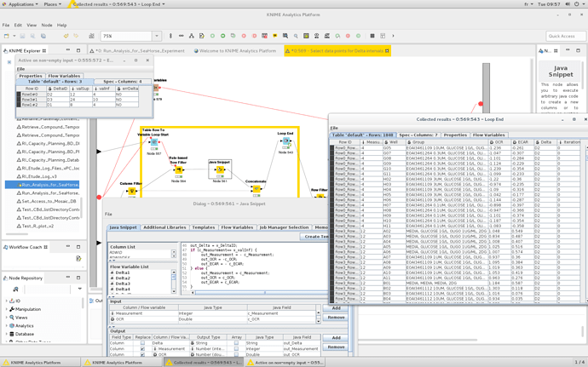Viewport: 588px width, 367px height.
Task: Click Execute all nodes toolbar icon
Action: 222,36
